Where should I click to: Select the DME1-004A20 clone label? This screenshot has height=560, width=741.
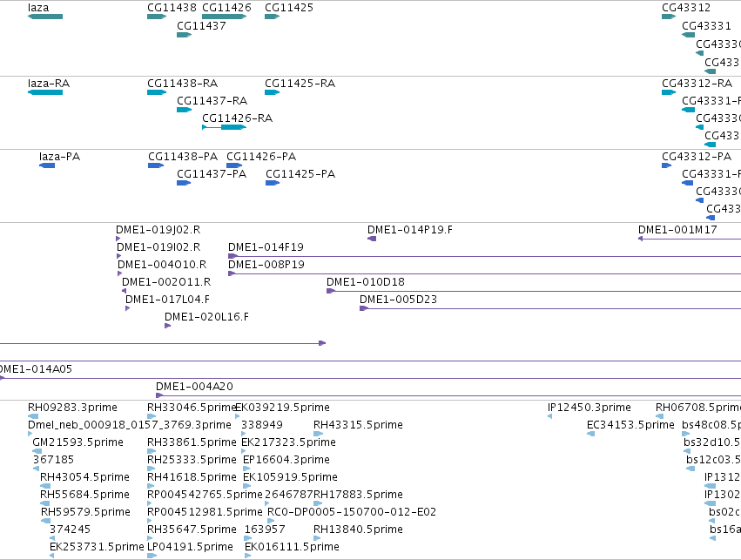195,387
